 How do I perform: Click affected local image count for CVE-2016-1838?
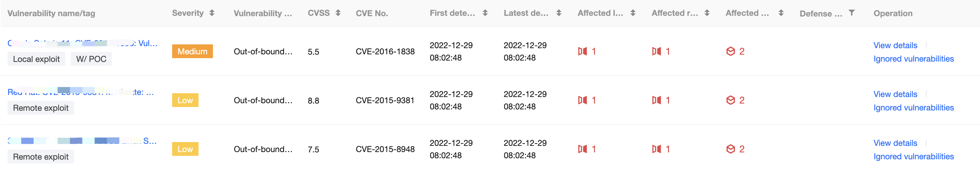[x=594, y=52]
